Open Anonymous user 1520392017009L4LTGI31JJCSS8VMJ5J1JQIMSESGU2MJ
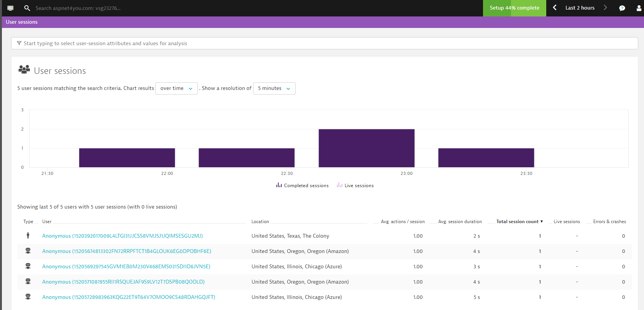The width and height of the screenshot is (644, 310). tap(122, 236)
